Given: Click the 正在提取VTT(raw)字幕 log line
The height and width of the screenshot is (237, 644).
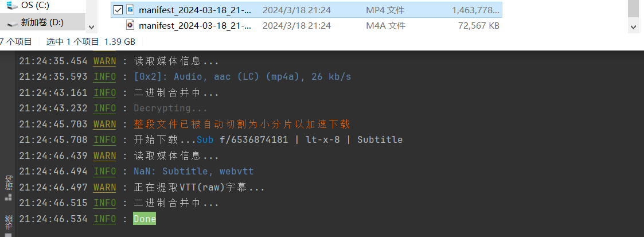Looking at the screenshot, I should click(199, 187).
